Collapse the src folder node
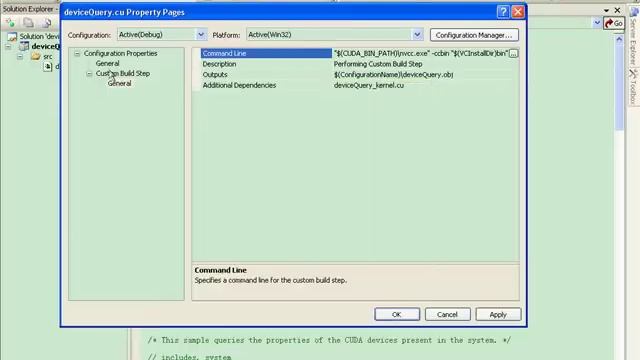This screenshot has height=360, width=640. click(x=20, y=56)
